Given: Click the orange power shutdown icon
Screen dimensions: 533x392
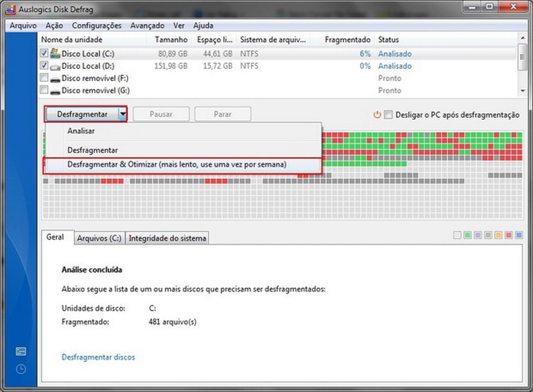Looking at the screenshot, I should click(377, 114).
